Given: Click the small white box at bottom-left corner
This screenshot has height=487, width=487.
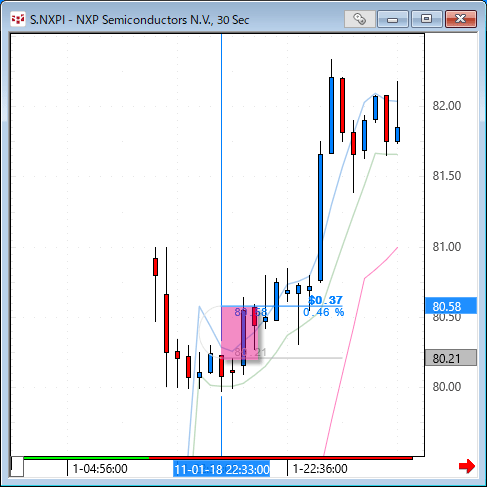Looking at the screenshot, I should click(17, 467).
